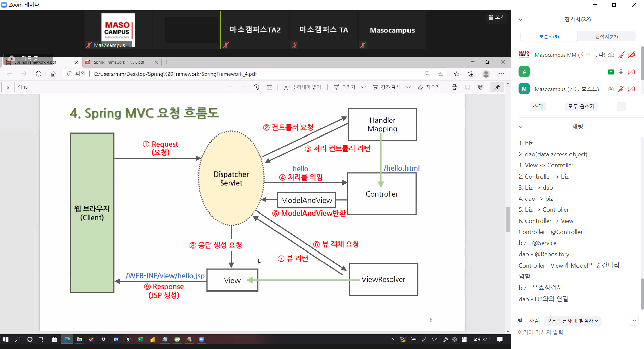Open the 강조 표시 highlight options dropdown
The image size is (644, 349).
pos(409,87)
